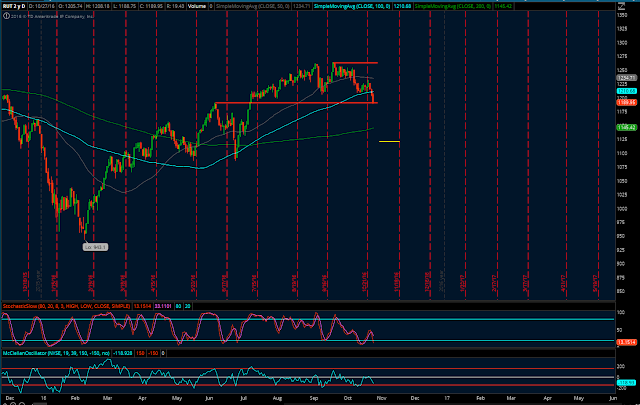The image size is (640, 405).
Task: Click the 10/21/16 expiration date marker
Action: 365,281
